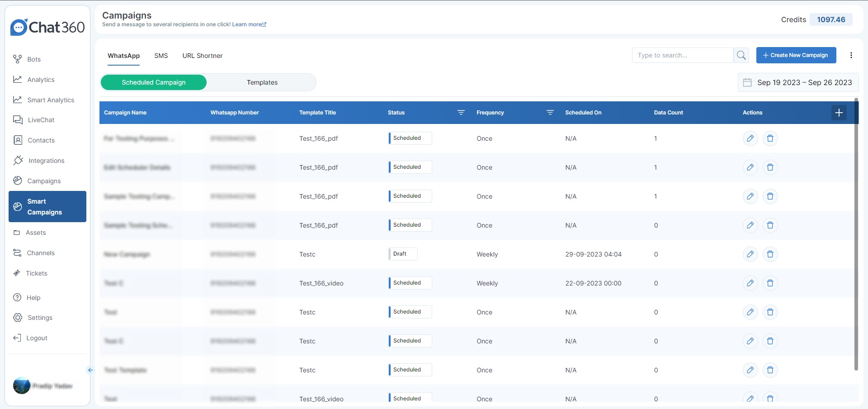The image size is (868, 409).
Task: Click Create New Campaign button
Action: [796, 55]
